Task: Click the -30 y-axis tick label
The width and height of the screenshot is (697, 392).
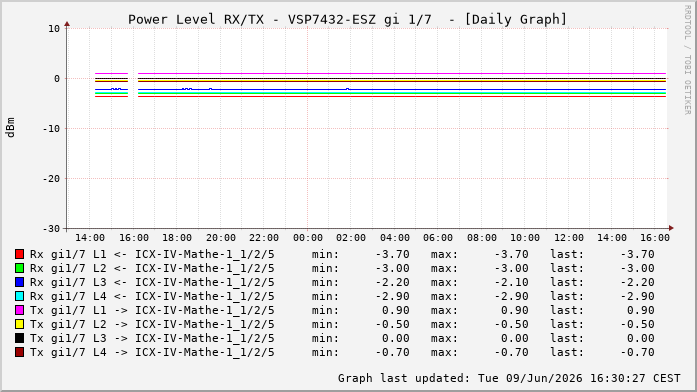Action: tap(51, 228)
